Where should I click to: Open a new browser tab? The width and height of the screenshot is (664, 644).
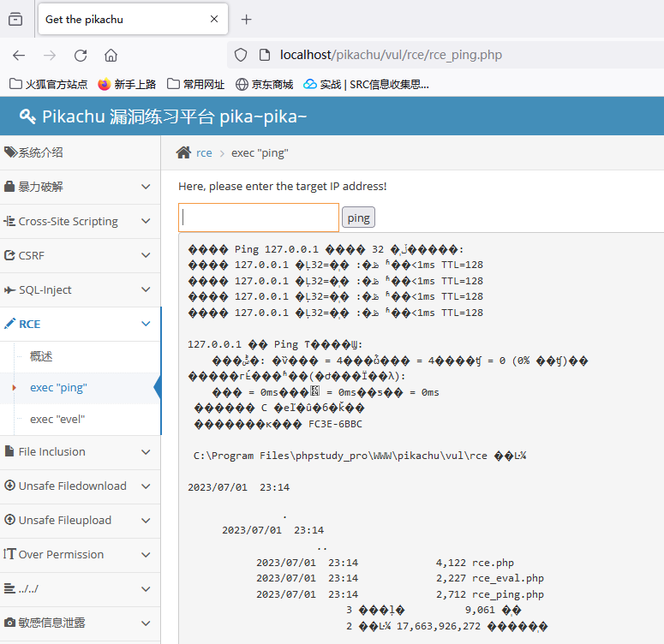coord(247,20)
